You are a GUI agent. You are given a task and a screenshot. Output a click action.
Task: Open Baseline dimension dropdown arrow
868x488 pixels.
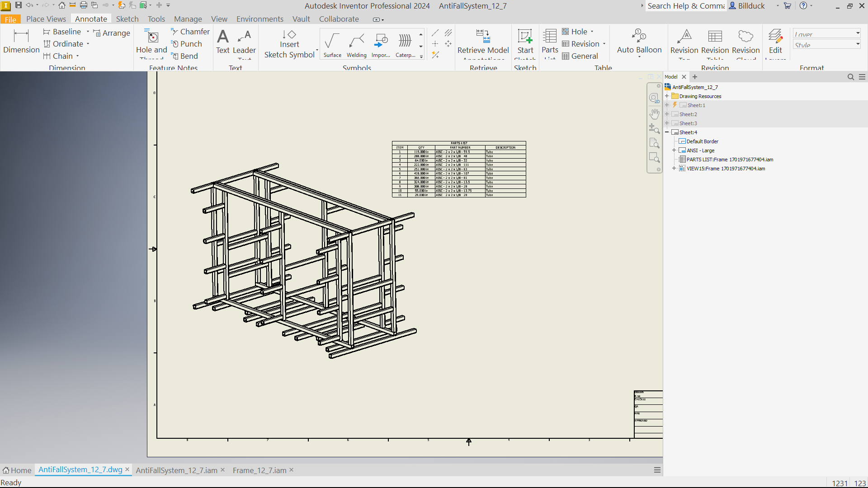88,32
